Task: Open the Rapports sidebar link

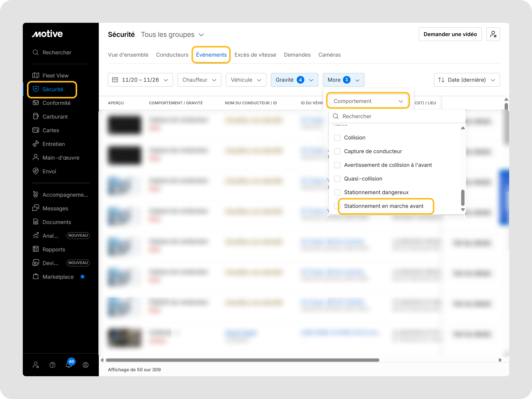Action: click(x=54, y=249)
